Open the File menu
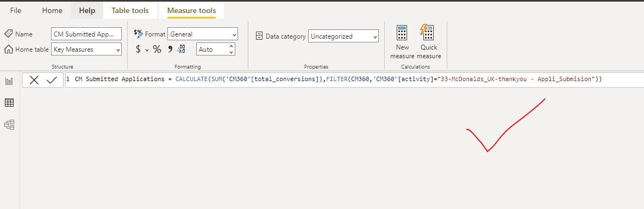Viewport: 644px width, 209px height. point(16,11)
